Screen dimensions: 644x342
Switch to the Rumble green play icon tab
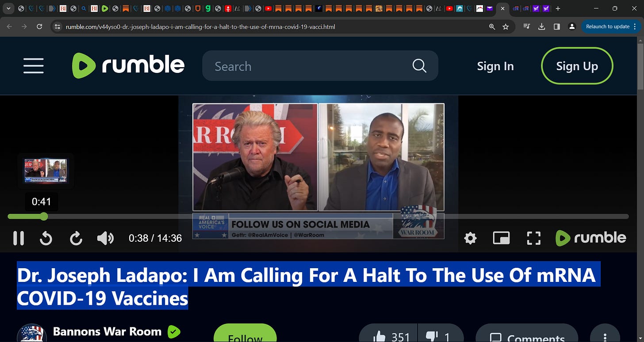tap(105, 8)
